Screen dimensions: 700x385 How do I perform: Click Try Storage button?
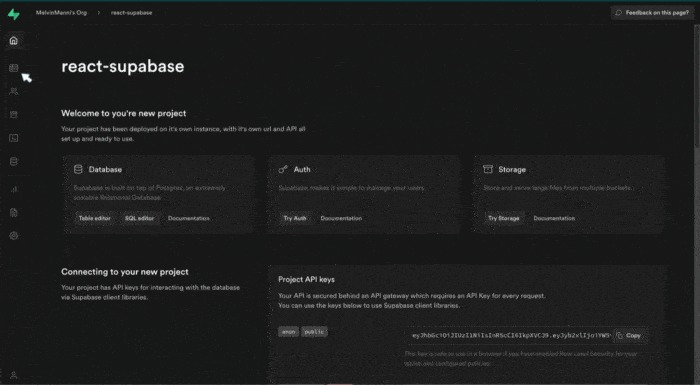504,218
